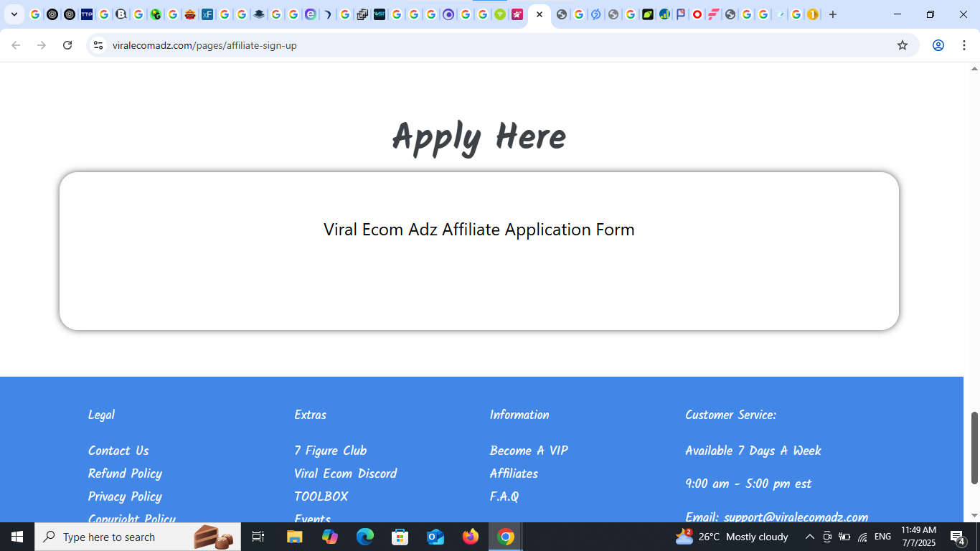980x551 pixels.
Task: Open Chrome's three-dot menu
Action: [964, 45]
